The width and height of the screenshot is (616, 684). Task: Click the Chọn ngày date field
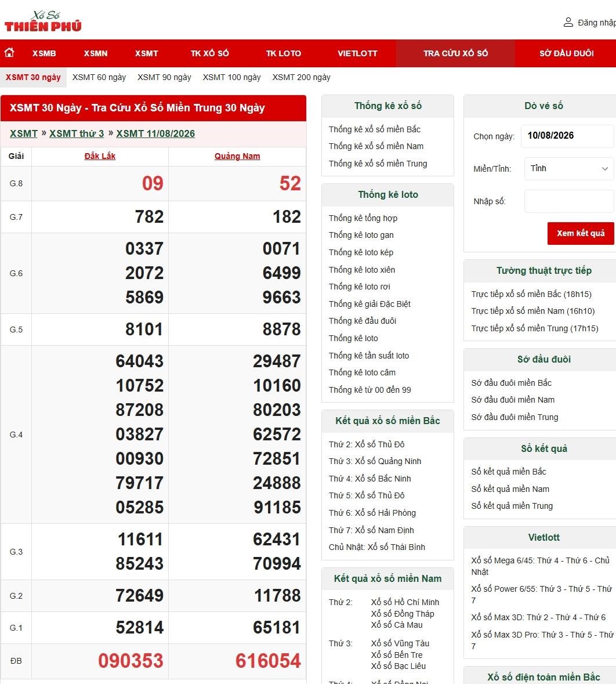tap(567, 136)
